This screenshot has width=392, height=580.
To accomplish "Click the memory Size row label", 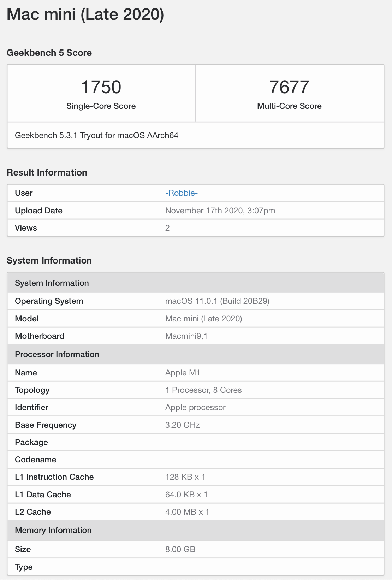I will (23, 549).
